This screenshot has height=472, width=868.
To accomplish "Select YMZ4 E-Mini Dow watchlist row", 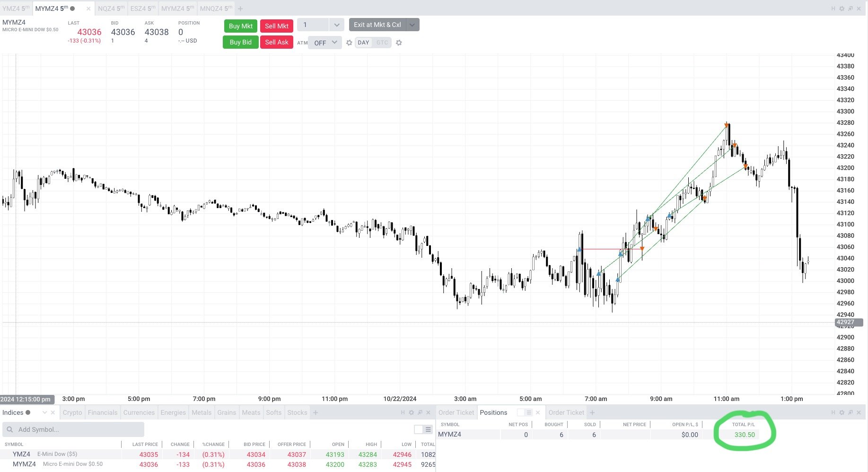I will pos(218,455).
